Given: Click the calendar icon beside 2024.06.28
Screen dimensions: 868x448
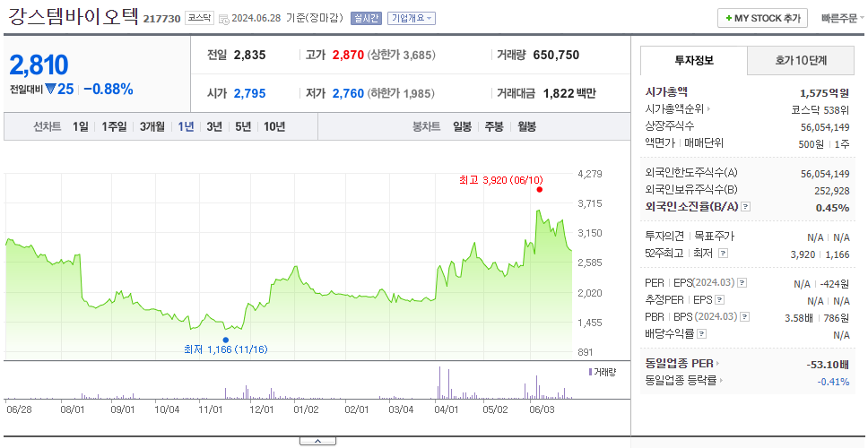Looking at the screenshot, I should tap(224, 19).
